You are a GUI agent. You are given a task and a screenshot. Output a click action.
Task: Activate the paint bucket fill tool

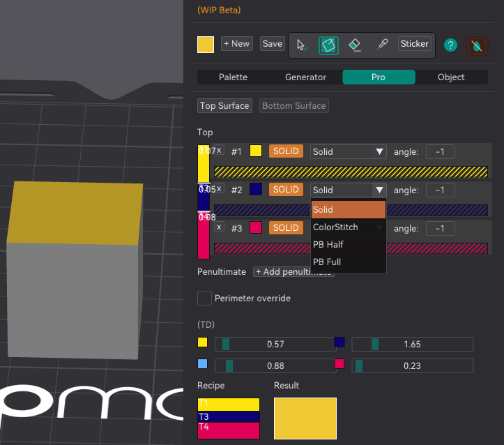coord(328,45)
